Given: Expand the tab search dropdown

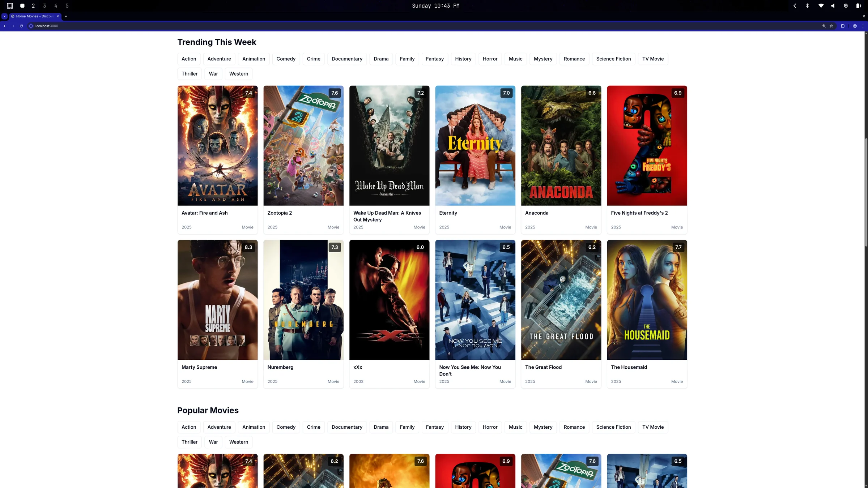Looking at the screenshot, I should (4, 16).
